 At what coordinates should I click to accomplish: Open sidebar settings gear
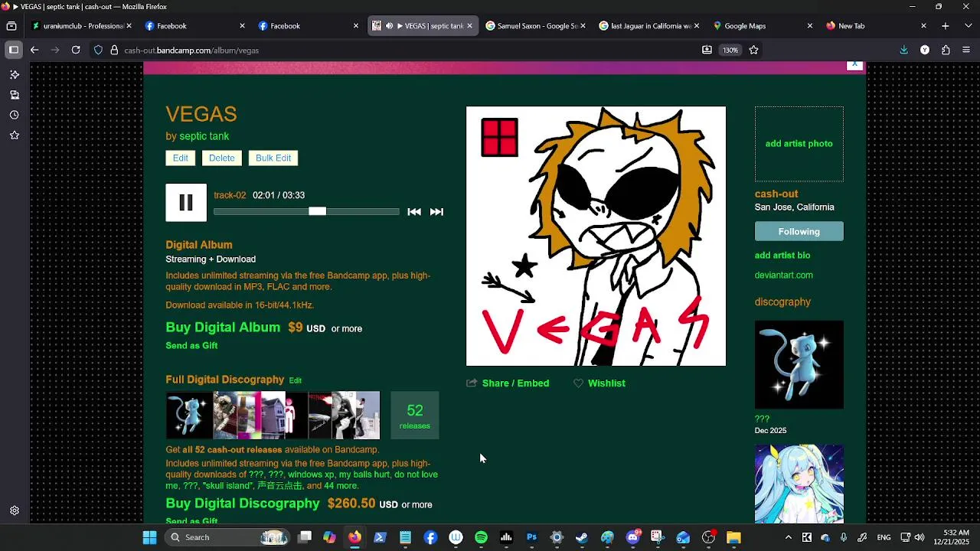click(x=14, y=510)
